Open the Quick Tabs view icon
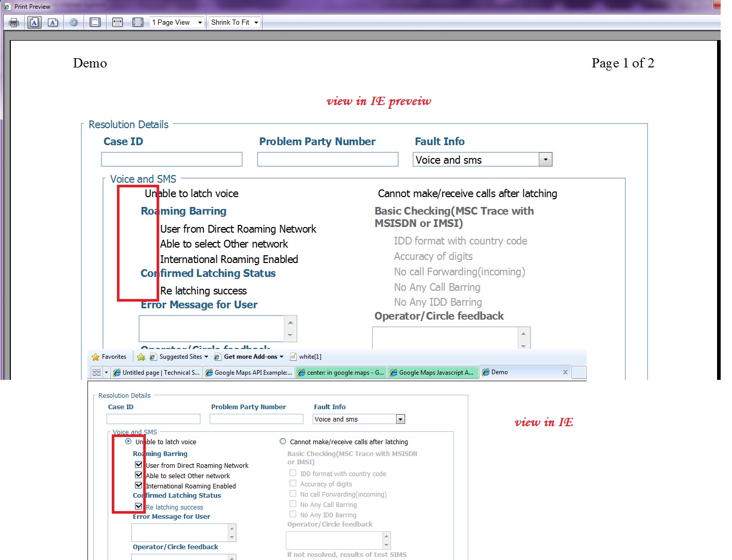This screenshot has width=732, height=560. (x=97, y=372)
